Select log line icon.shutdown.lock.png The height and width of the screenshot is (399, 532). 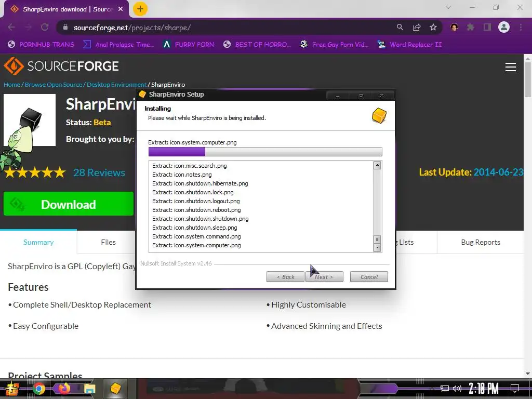pos(193,192)
